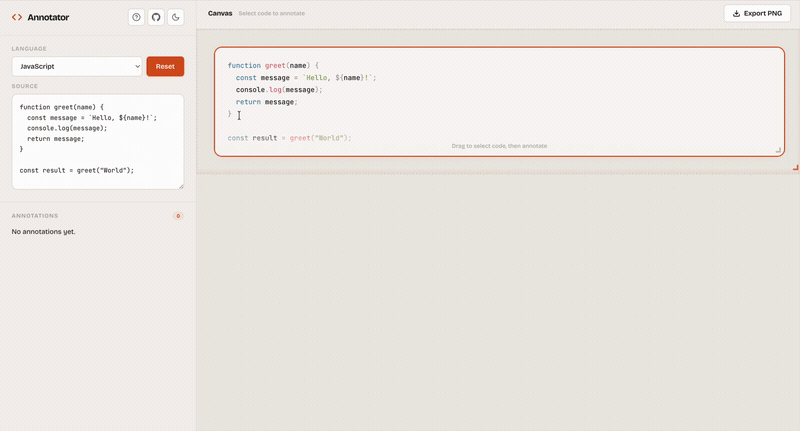The image size is (800, 431).
Task: Click the source textarea resize handle
Action: tap(181, 186)
